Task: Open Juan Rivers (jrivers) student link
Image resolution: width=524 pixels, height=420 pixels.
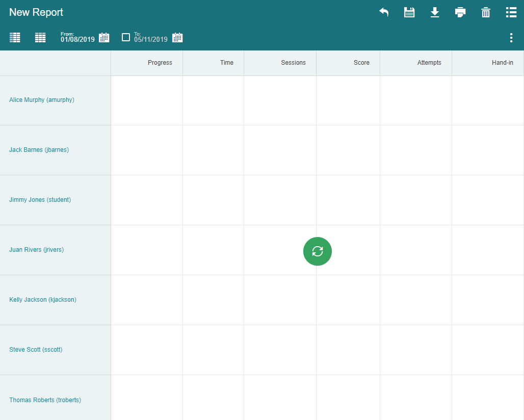Action: pos(36,250)
